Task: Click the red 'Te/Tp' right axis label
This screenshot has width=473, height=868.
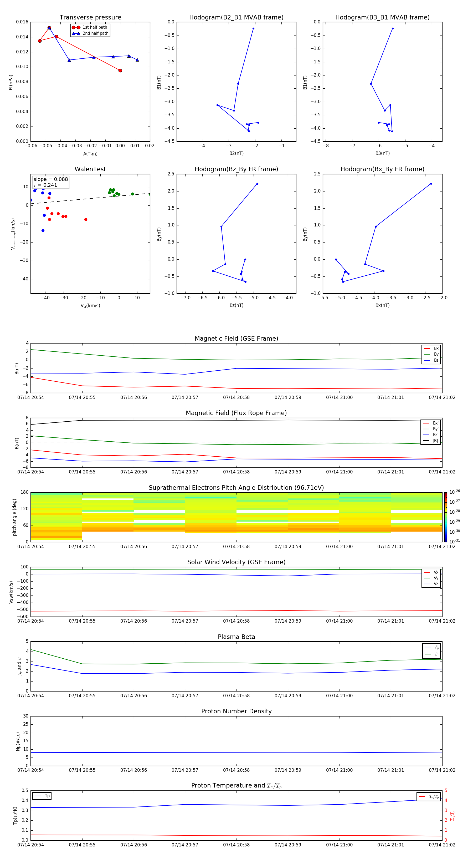Action: tap(453, 815)
